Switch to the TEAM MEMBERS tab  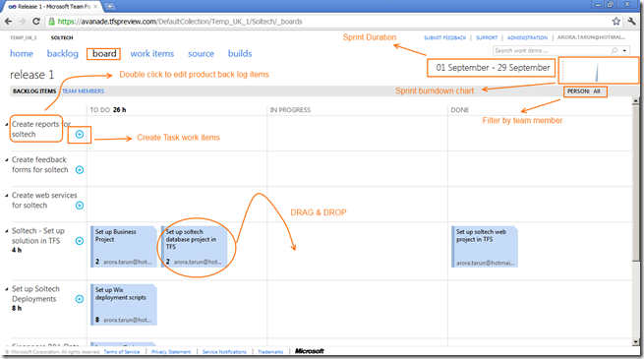pos(83,91)
